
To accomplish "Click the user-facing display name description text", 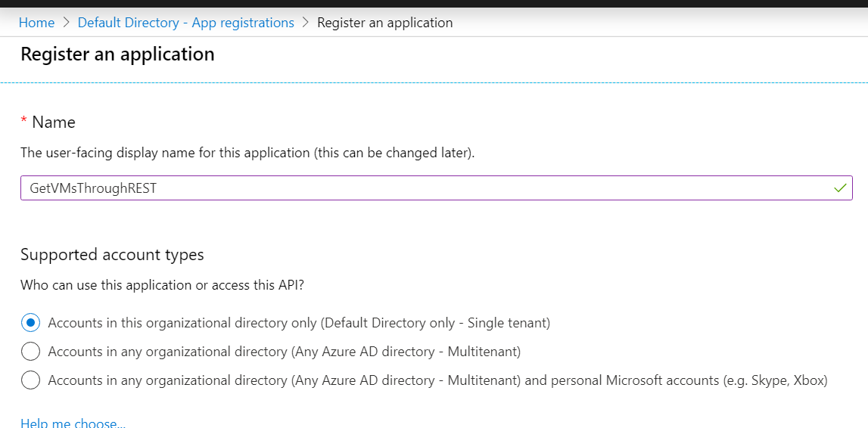I will (247, 153).
